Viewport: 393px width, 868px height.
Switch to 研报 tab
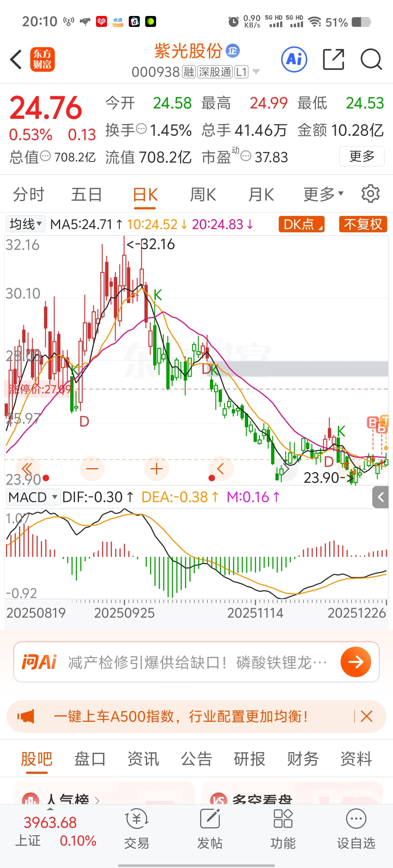coord(250,759)
